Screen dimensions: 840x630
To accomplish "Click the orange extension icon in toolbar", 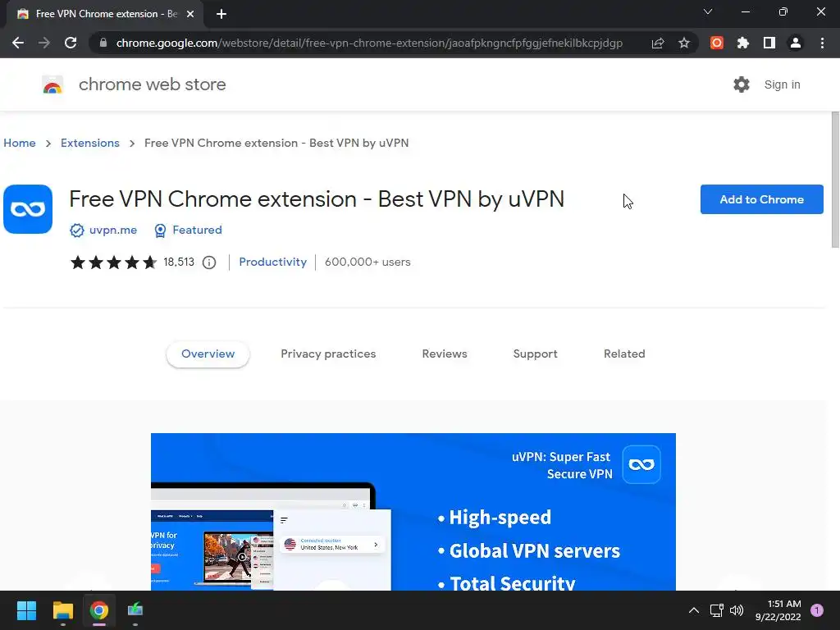I will [x=716, y=43].
